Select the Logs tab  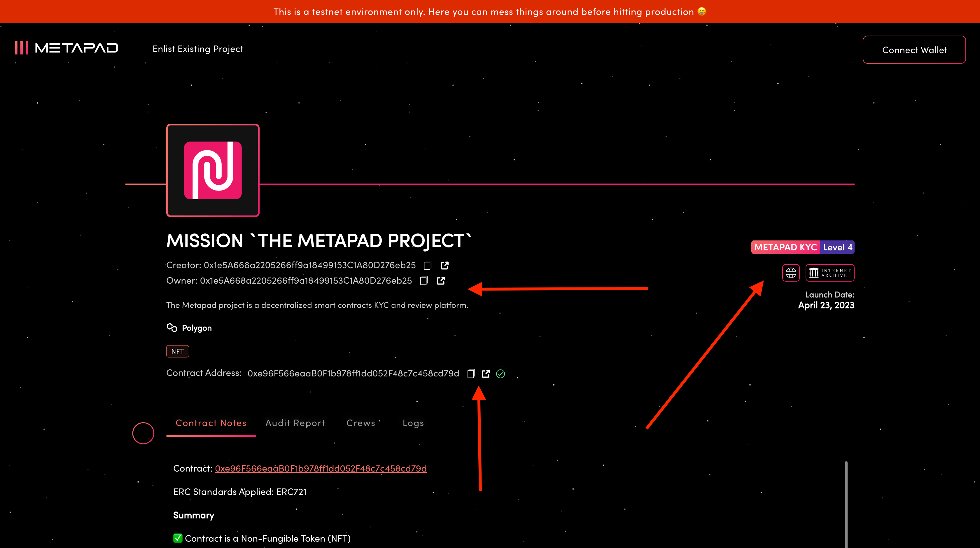click(x=413, y=423)
